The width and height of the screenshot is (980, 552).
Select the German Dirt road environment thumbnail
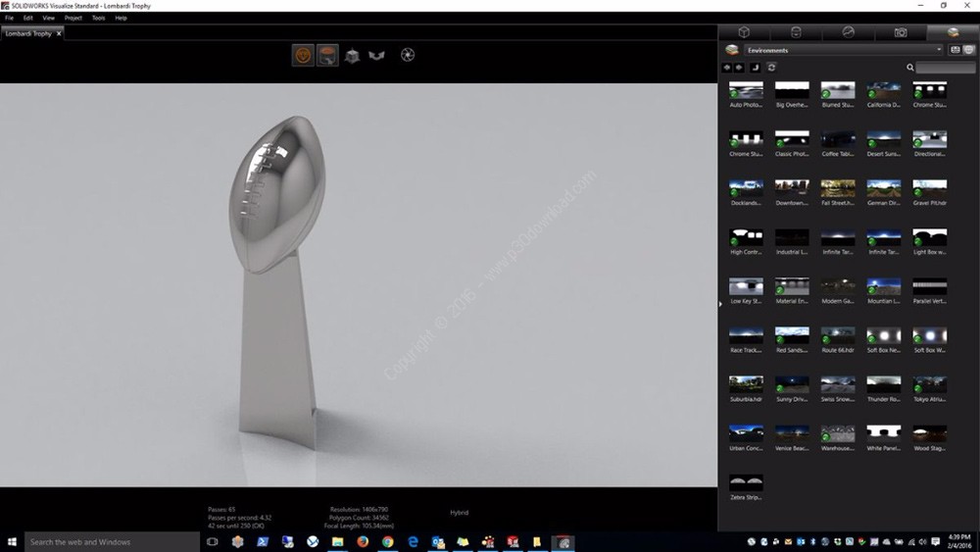[x=884, y=188]
